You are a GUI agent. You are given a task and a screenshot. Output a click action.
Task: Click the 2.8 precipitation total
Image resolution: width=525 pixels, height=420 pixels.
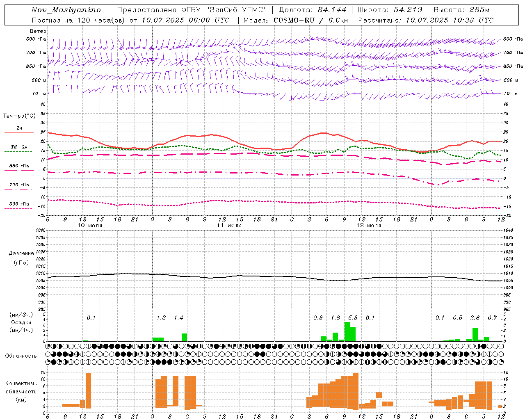475,317
